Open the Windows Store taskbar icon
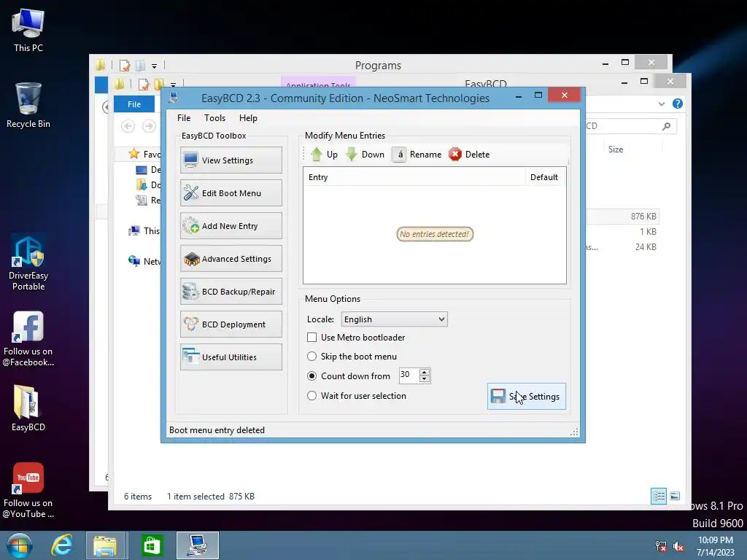The height and width of the screenshot is (560, 747). 152,545
